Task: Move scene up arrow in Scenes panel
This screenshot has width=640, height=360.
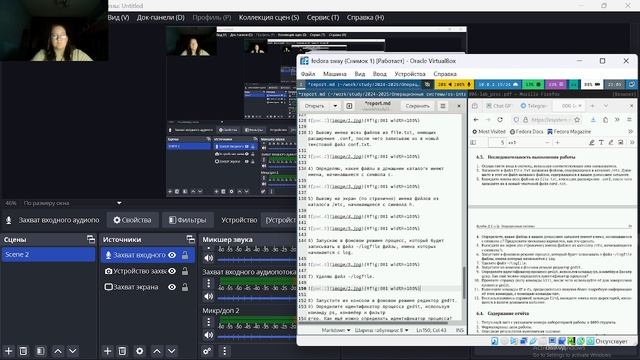Action: [x=58, y=351]
